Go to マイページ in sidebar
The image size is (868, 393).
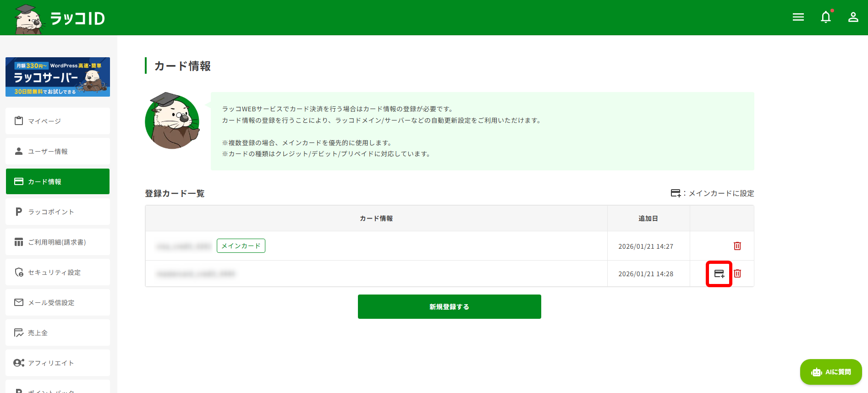[x=58, y=121]
